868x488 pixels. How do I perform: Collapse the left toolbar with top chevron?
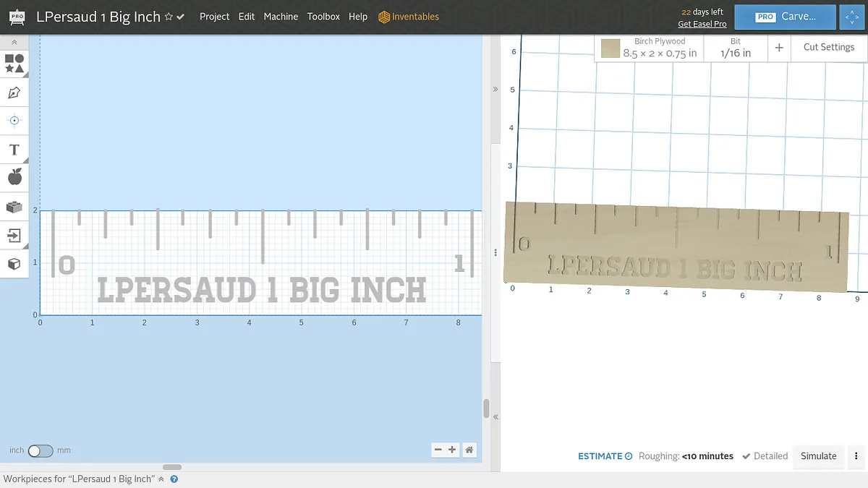tap(14, 43)
